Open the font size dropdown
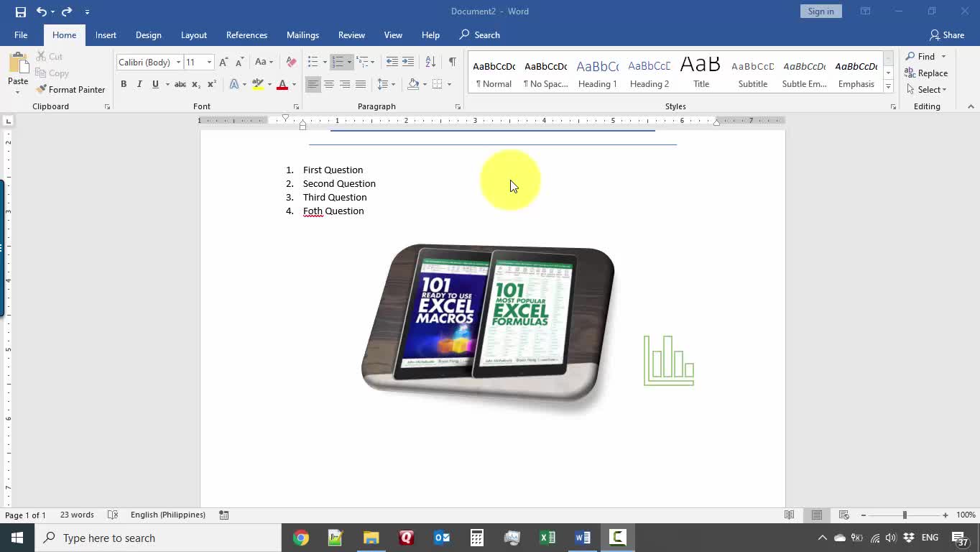This screenshot has width=980, height=552. [x=209, y=63]
